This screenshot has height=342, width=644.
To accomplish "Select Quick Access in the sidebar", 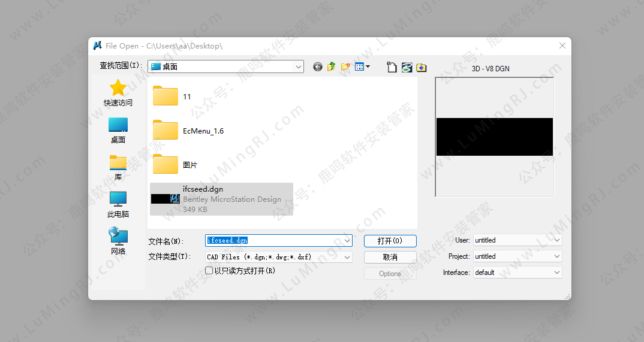I will 118,93.
